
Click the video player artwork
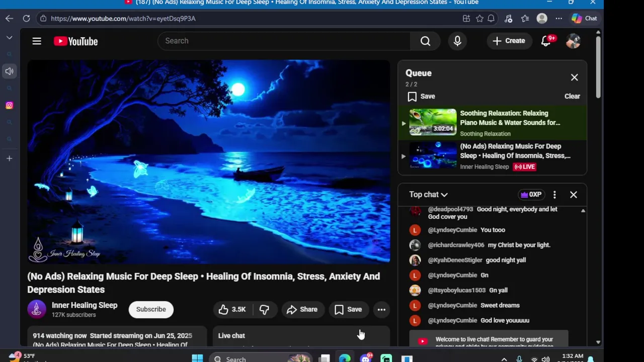click(x=208, y=162)
